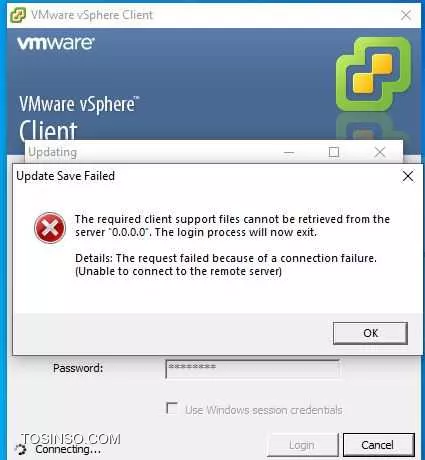
Task: Click the Update Save Failed title text
Action: [x=66, y=176]
